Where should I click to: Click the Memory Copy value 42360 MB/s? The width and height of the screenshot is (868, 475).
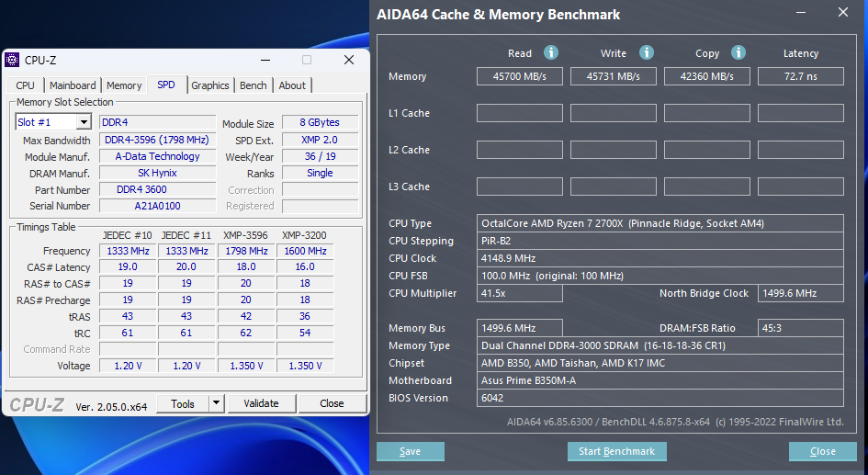707,76
